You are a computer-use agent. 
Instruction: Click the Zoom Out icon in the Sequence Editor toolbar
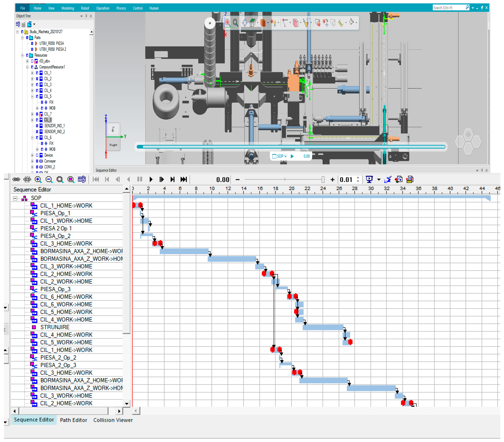(49, 180)
